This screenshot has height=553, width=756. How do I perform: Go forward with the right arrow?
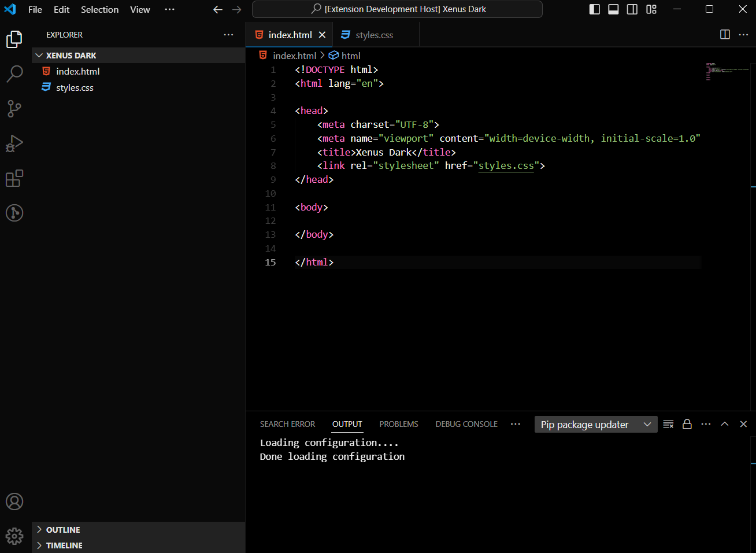tap(236, 9)
